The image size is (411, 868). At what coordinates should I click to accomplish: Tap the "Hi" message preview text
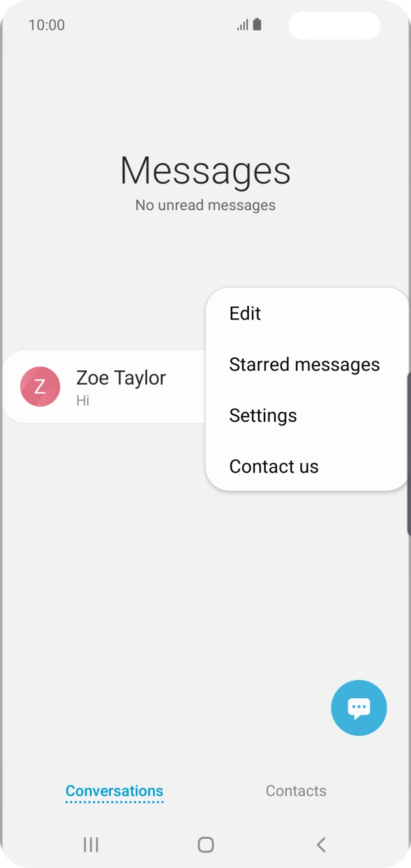(83, 401)
